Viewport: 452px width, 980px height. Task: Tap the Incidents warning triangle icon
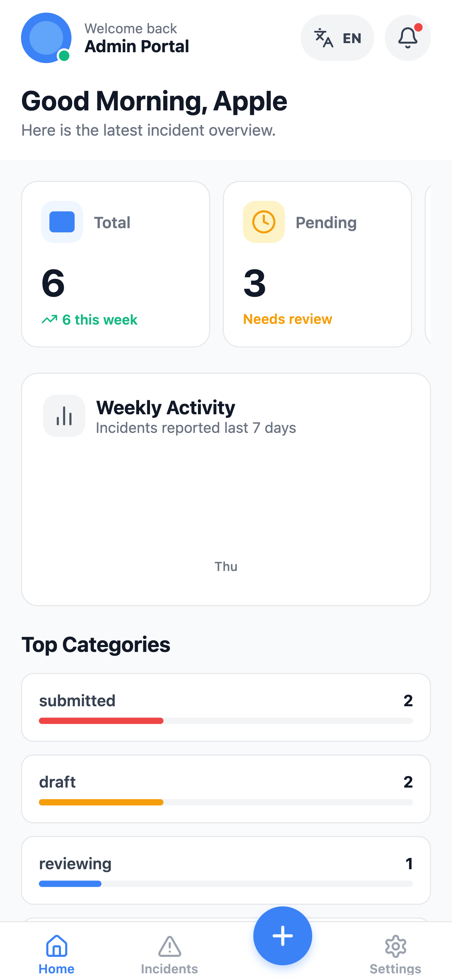[169, 946]
